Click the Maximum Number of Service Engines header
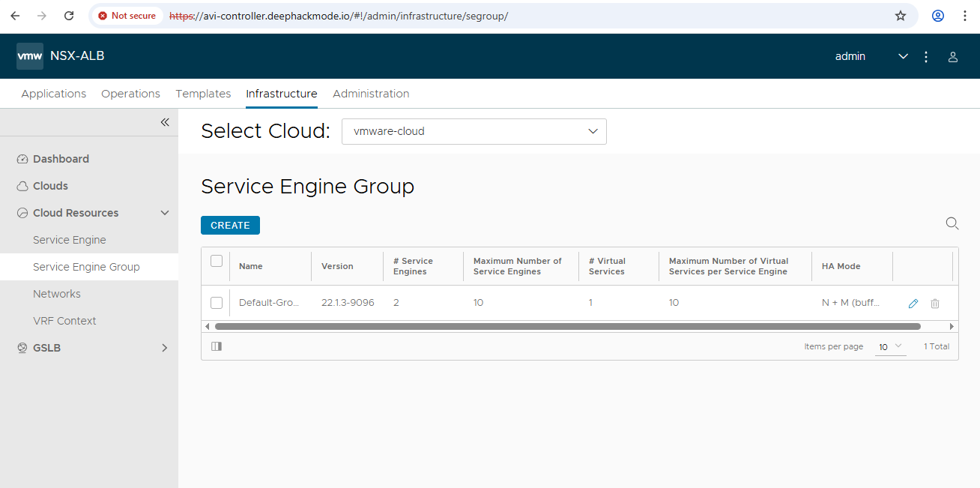The height and width of the screenshot is (488, 980). pos(518,266)
